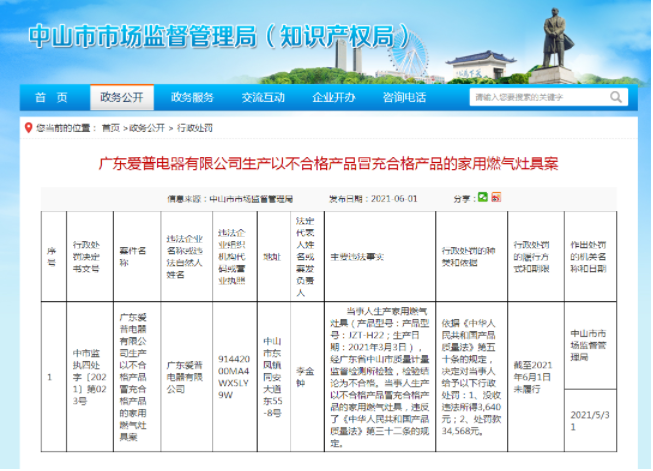This screenshot has width=653, height=471.
Task: Click the legal representative name 李金钟
Action: click(307, 377)
